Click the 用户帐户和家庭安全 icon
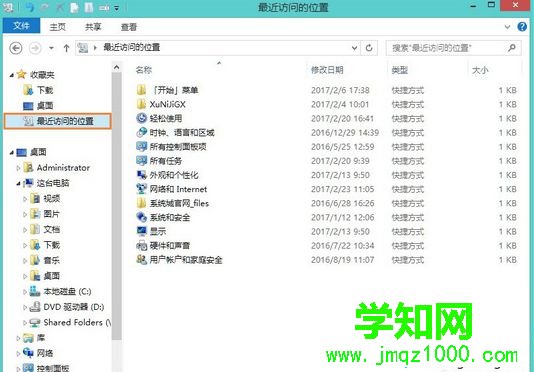Viewport: 534px width, 372px height. coord(141,260)
